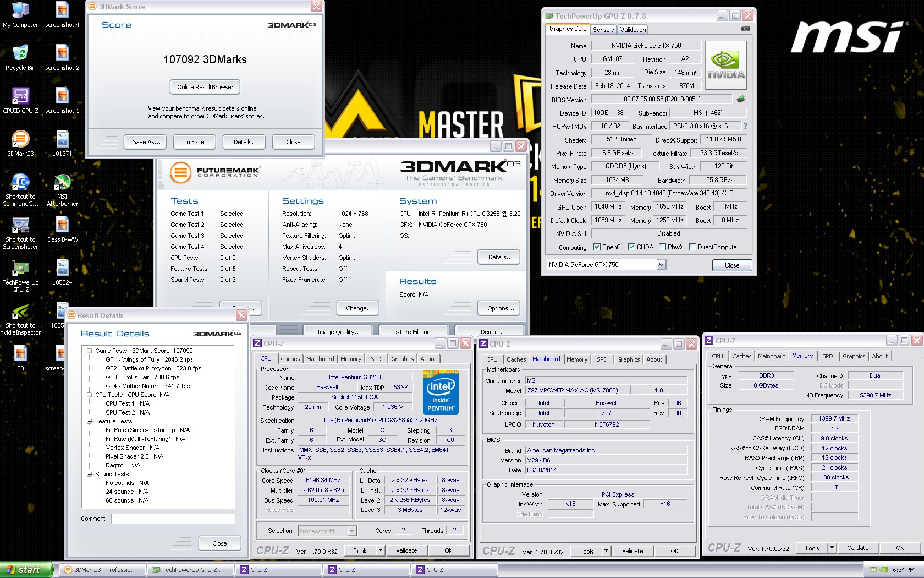This screenshot has height=578, width=924.
Task: Collapse Sound Tests tree node
Action: (90, 474)
